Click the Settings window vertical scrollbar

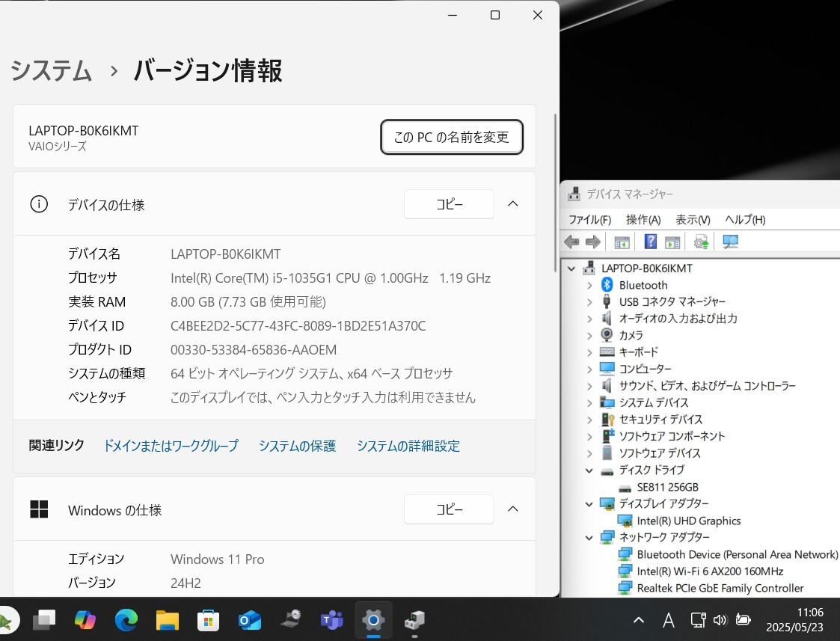click(555, 193)
